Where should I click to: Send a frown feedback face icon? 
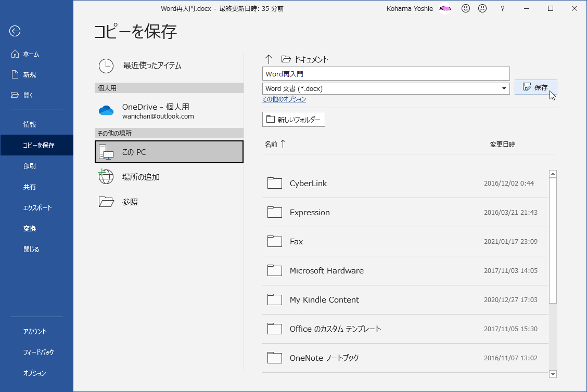tap(482, 8)
